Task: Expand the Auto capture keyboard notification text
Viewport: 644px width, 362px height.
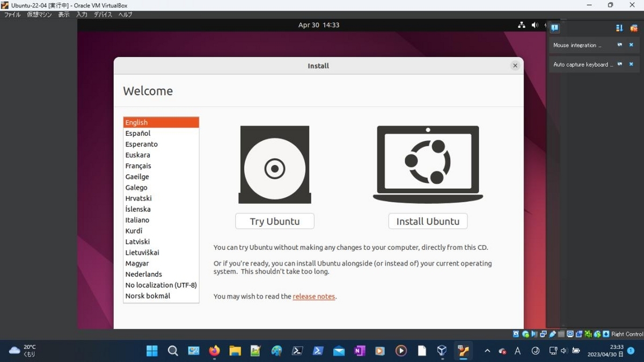Action: [x=583, y=64]
